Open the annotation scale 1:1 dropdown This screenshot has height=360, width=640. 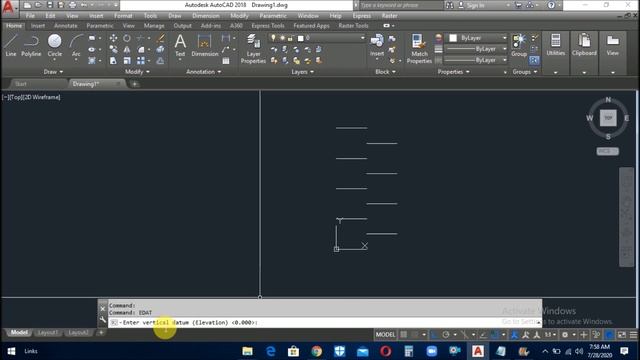[x=550, y=335]
